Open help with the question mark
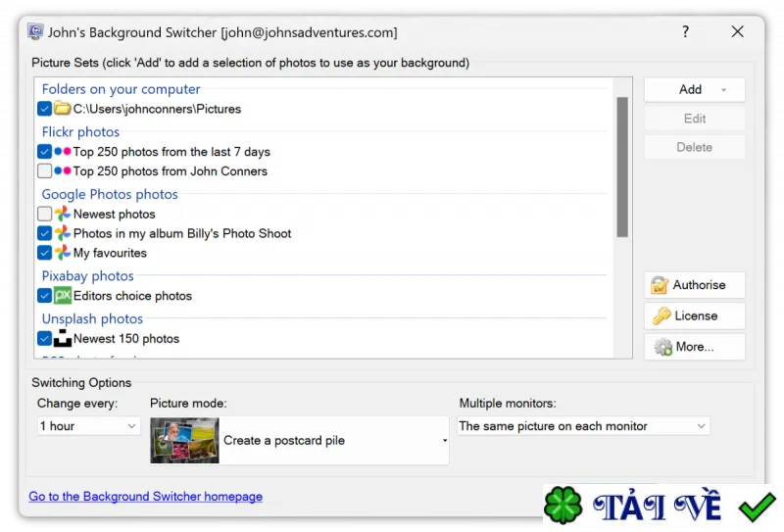The height and width of the screenshot is (532, 784). coord(685,32)
